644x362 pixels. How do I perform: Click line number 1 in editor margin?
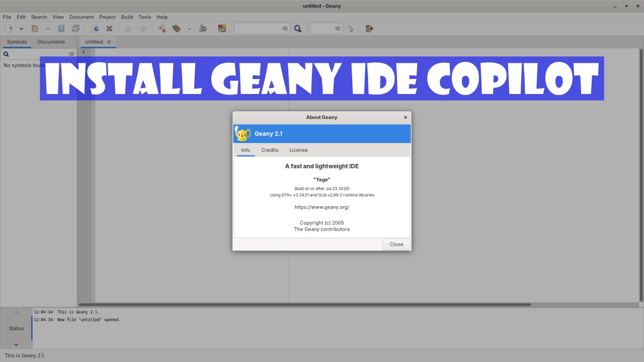[x=84, y=52]
